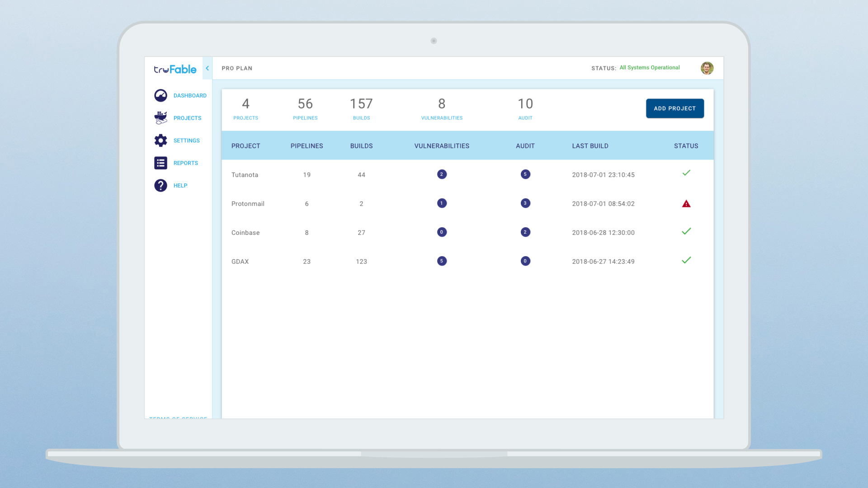Viewport: 868px width, 488px height.
Task: Click Tutanota's audit badge showing 5
Action: pyautogui.click(x=525, y=174)
